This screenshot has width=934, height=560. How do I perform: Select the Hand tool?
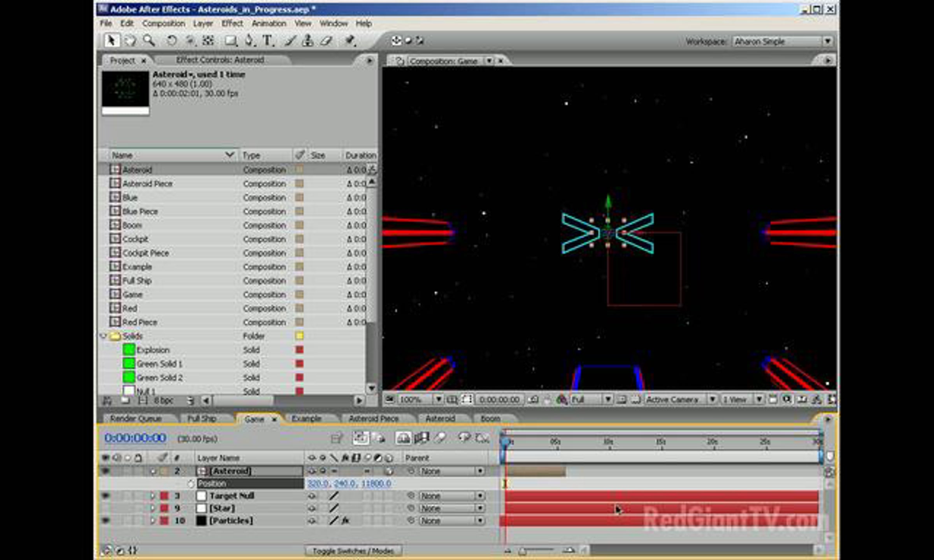coord(130,40)
